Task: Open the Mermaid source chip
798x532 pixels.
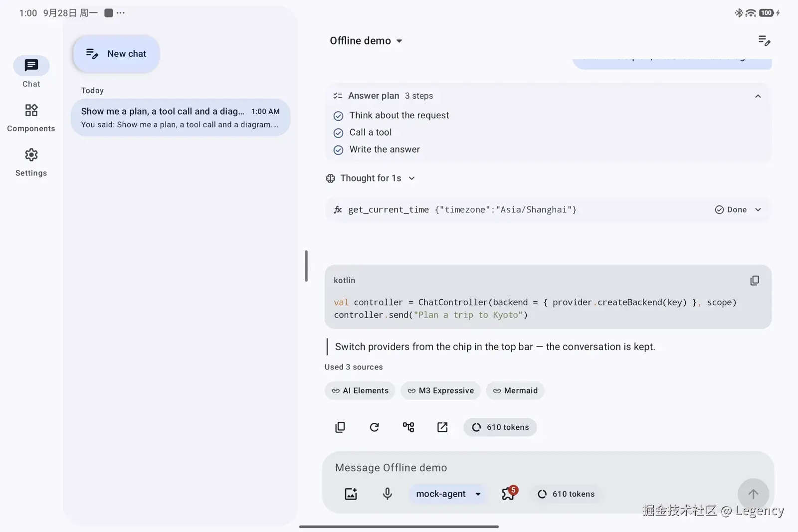Action: click(x=515, y=390)
